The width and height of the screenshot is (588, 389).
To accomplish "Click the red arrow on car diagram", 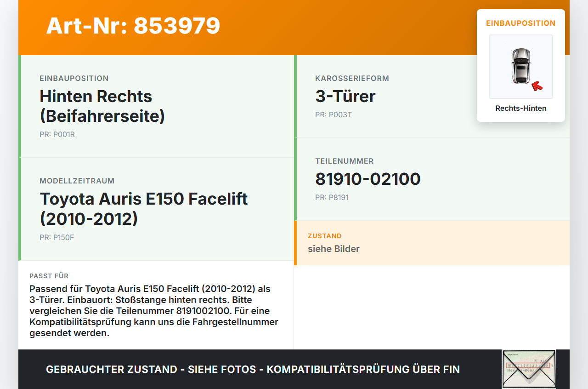I will (537, 86).
